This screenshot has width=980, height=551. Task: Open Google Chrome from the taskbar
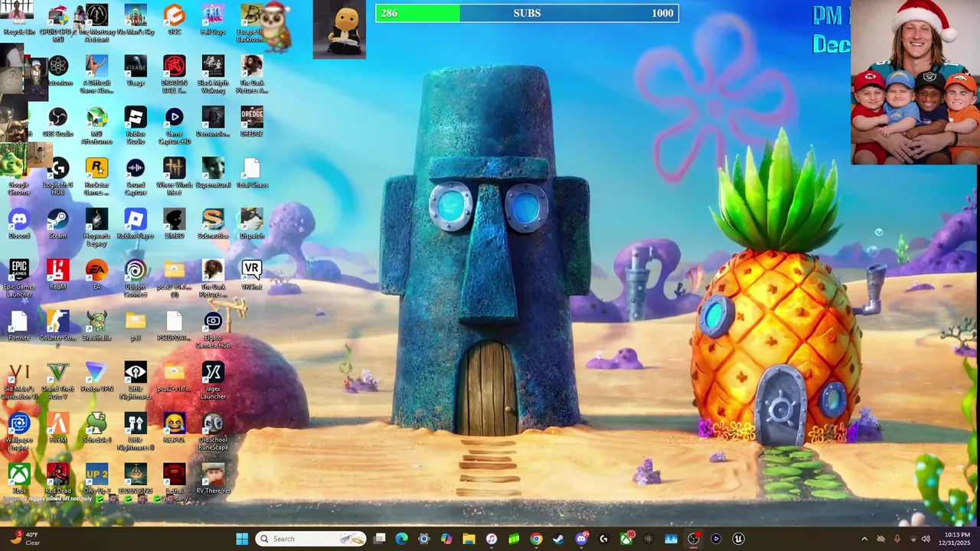[536, 539]
